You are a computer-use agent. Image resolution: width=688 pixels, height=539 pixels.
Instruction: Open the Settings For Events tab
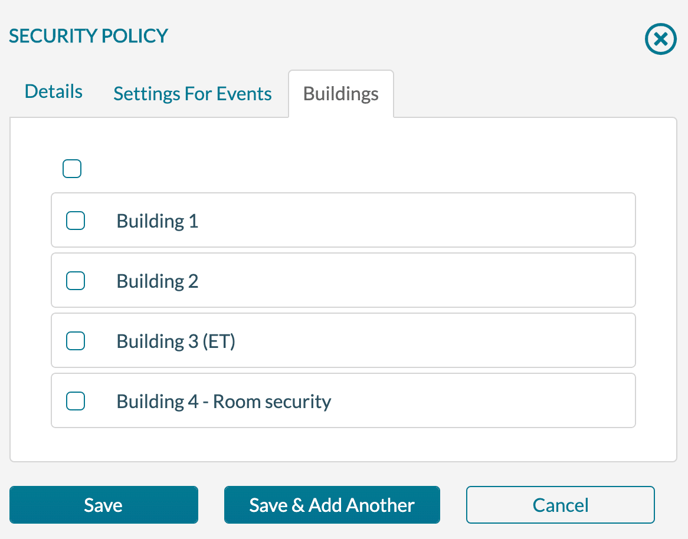coord(193,94)
